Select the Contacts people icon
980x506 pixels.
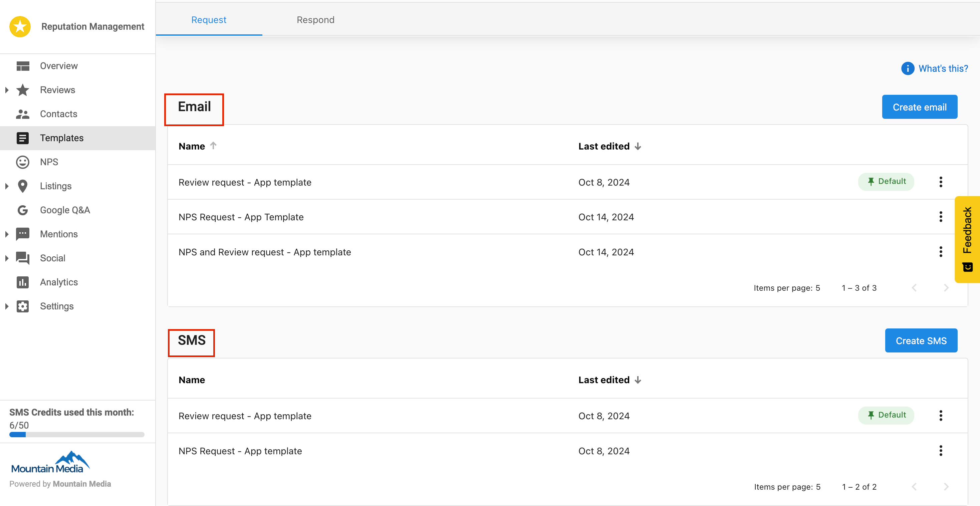[x=23, y=113]
